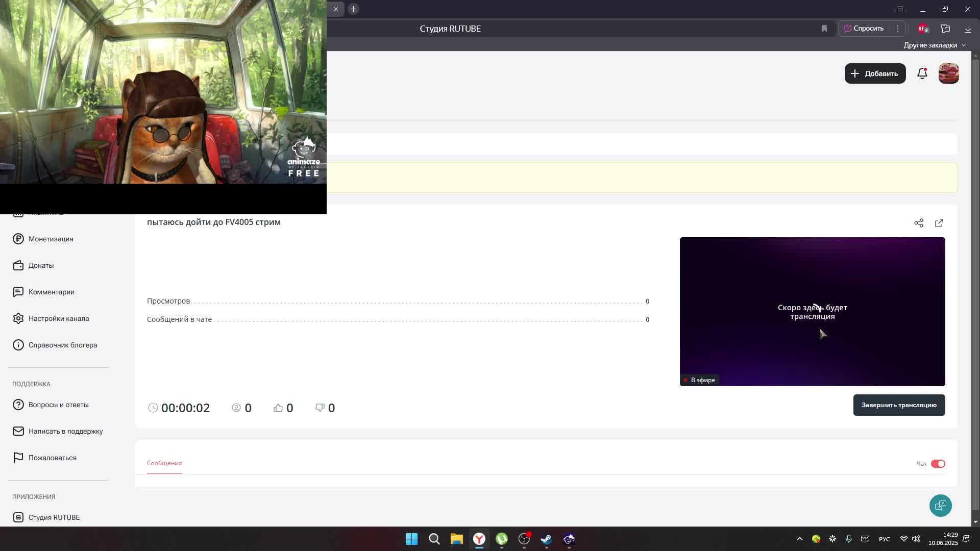Click the Windows Start button
The height and width of the screenshot is (551, 980).
[411, 539]
